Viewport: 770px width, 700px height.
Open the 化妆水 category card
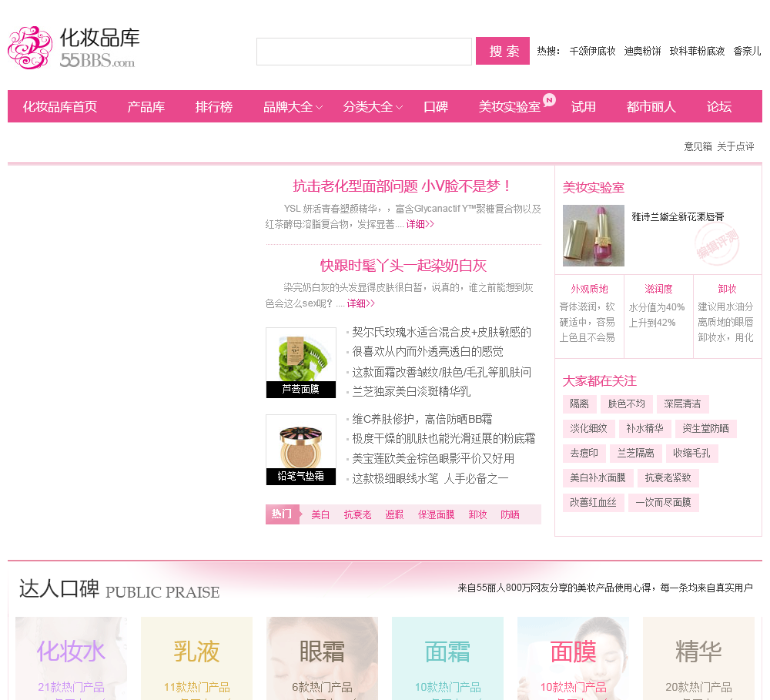[71, 658]
